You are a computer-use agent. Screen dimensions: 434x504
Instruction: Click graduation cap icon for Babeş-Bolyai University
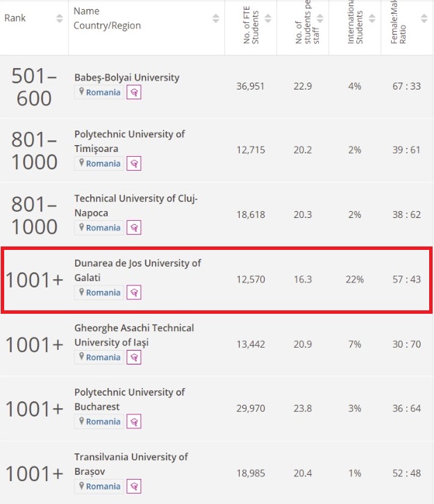[134, 92]
